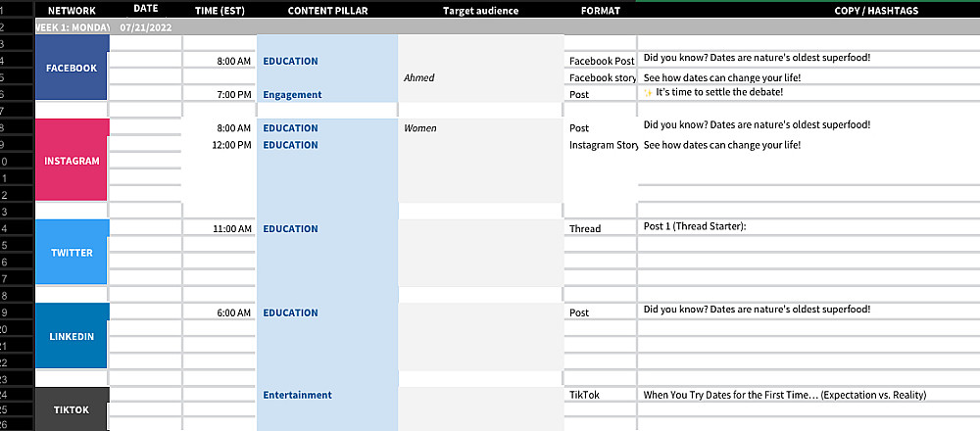Click the Target audience header cell
Image resolution: width=980 pixels, height=431 pixels.
click(x=480, y=10)
